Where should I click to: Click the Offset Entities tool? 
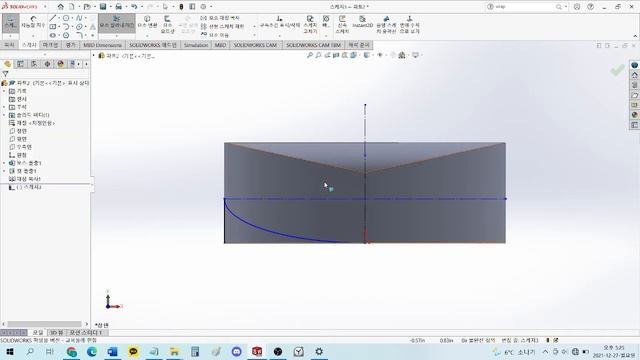pos(167,24)
